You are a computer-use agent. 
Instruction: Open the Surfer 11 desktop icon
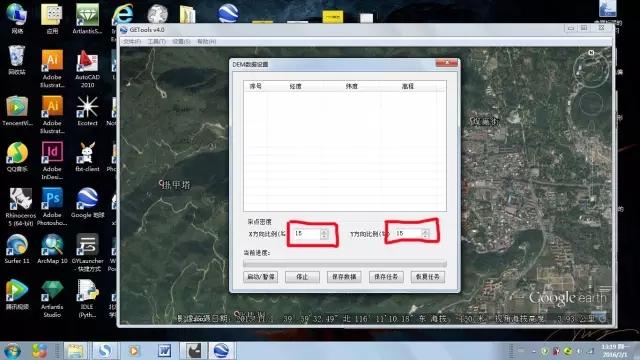[x=17, y=249]
